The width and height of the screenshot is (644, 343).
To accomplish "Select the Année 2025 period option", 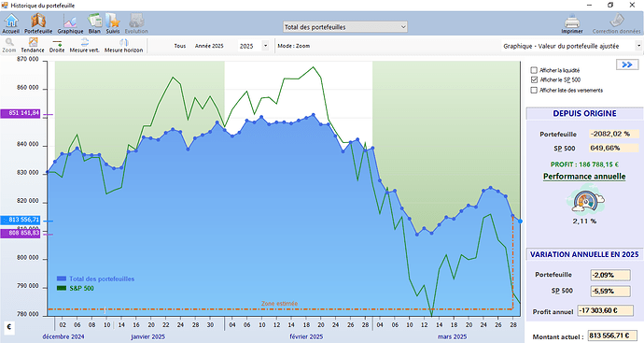I will 209,46.
